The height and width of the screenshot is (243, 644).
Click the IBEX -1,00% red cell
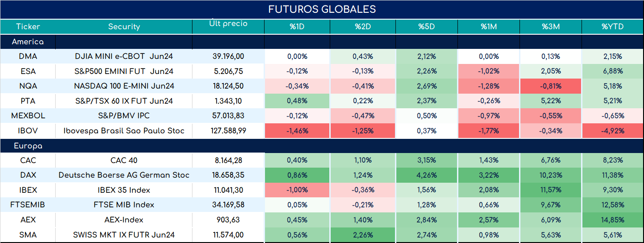tap(297, 190)
